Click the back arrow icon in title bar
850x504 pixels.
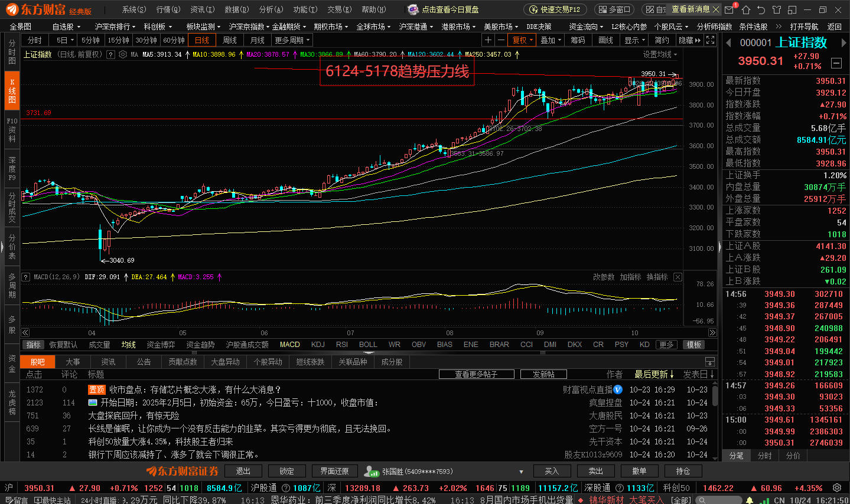761,9
